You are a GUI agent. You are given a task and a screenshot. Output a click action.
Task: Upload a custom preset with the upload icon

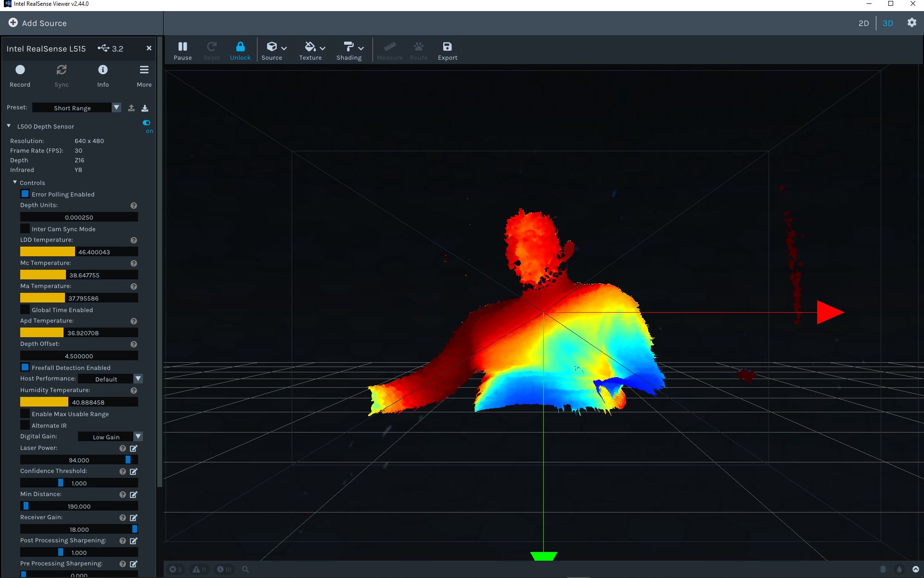pyautogui.click(x=131, y=107)
